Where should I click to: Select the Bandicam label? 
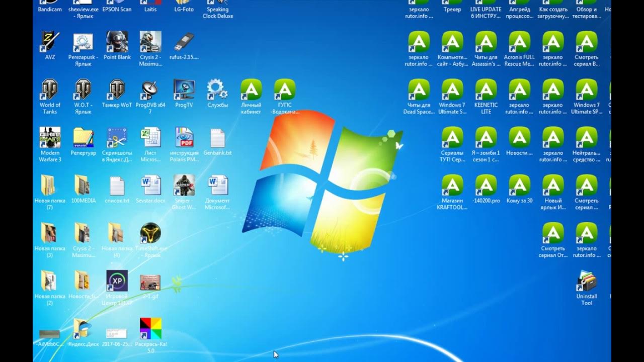click(50, 9)
